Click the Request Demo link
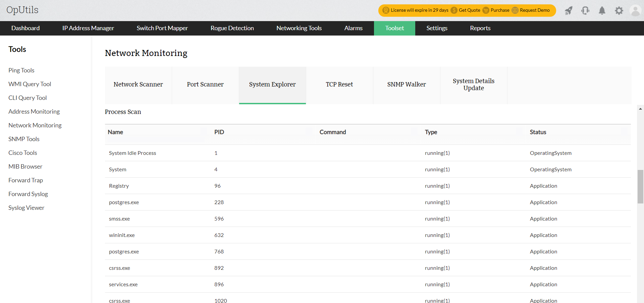The width and height of the screenshot is (644, 303). [x=535, y=10]
